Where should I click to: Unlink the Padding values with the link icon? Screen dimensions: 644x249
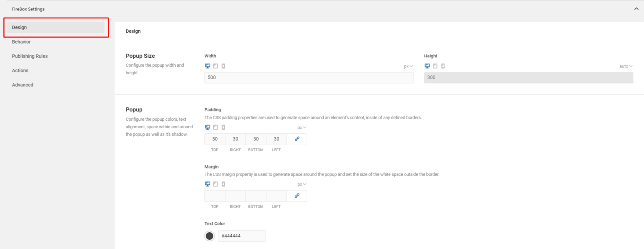297,139
